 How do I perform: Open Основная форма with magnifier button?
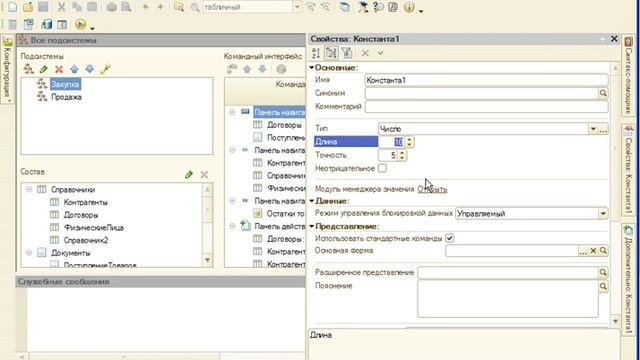(603, 251)
